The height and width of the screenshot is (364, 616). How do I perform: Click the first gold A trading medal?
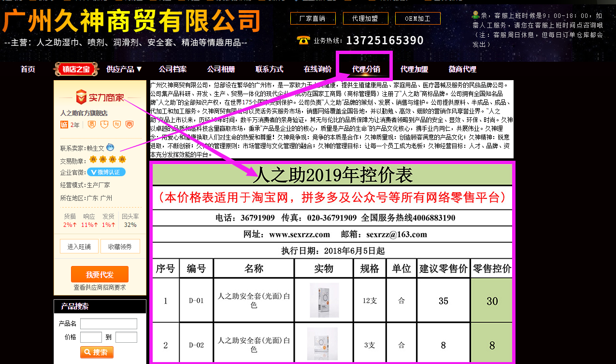(x=93, y=159)
